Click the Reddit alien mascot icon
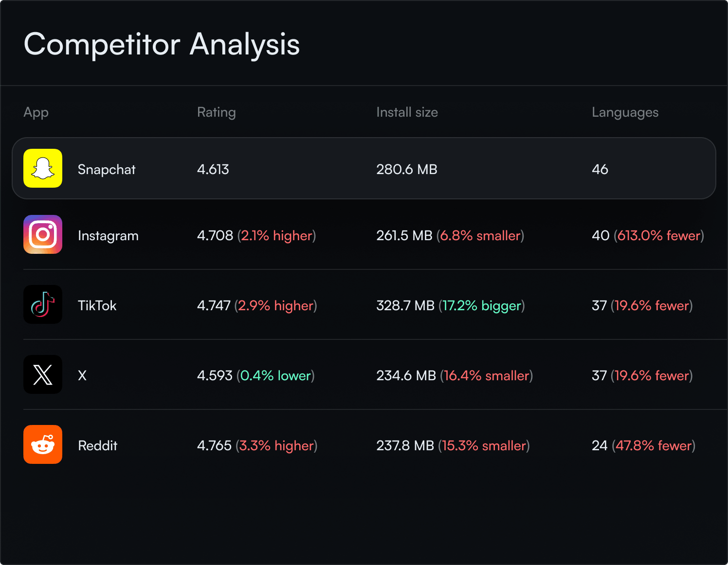 (43, 444)
